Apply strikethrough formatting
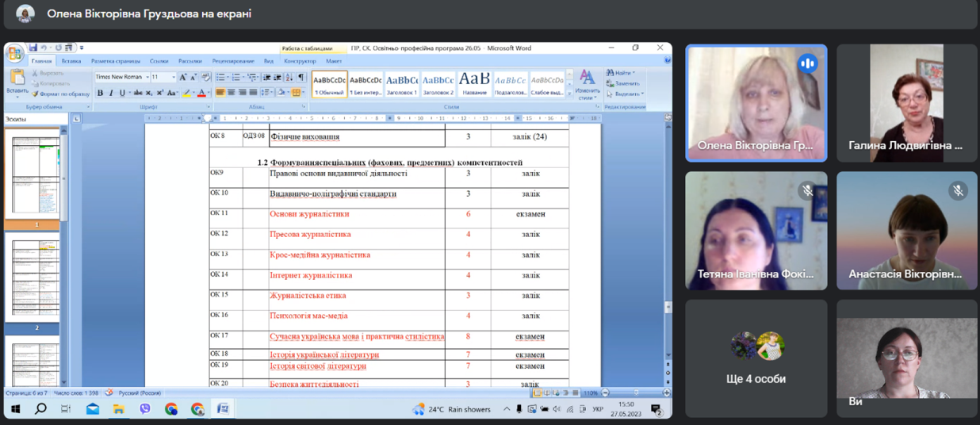980x425 pixels. [138, 93]
